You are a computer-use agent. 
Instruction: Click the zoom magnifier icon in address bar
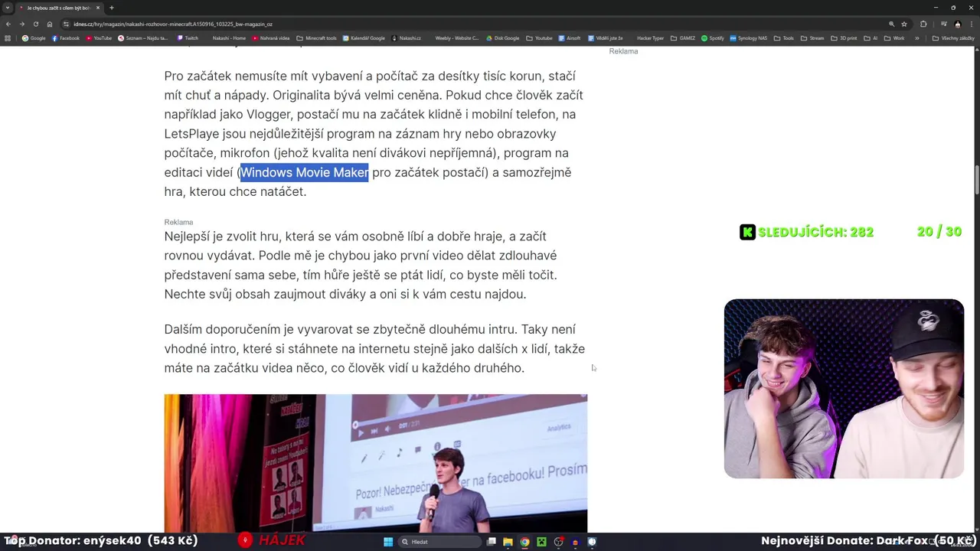click(x=891, y=24)
